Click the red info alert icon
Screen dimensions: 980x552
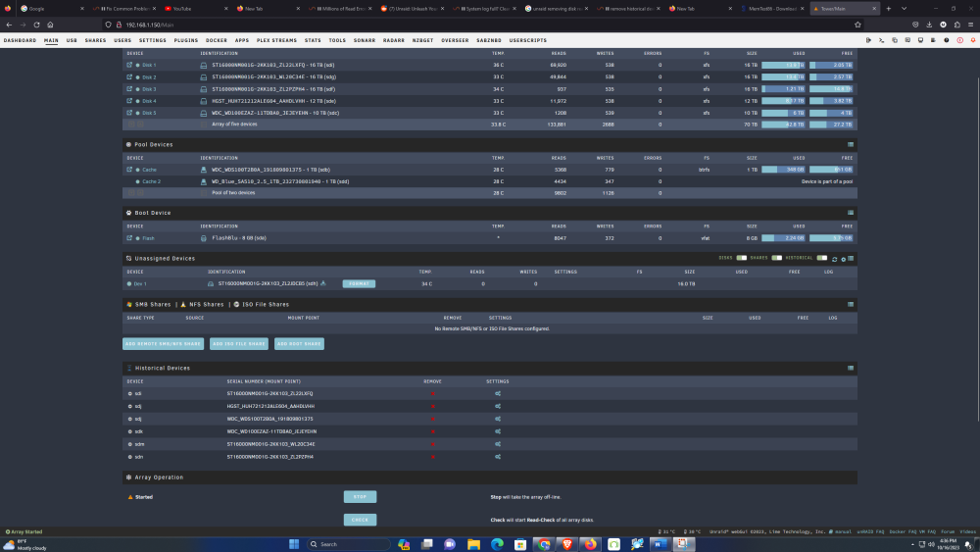coord(960,40)
